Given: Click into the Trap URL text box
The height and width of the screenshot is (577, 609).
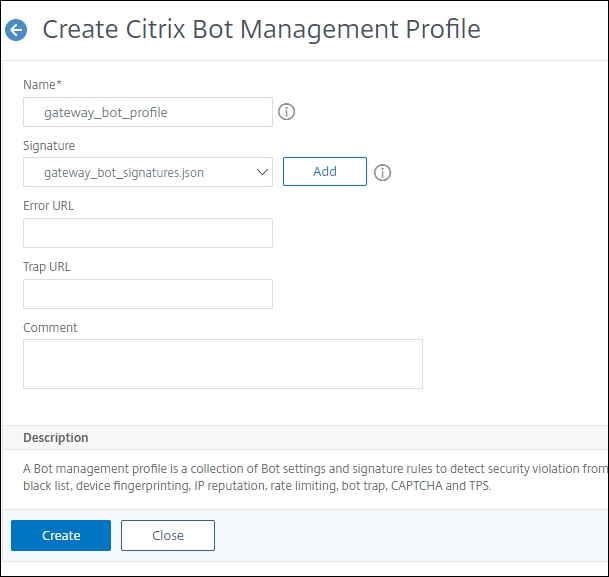Looking at the screenshot, I should 147,294.
